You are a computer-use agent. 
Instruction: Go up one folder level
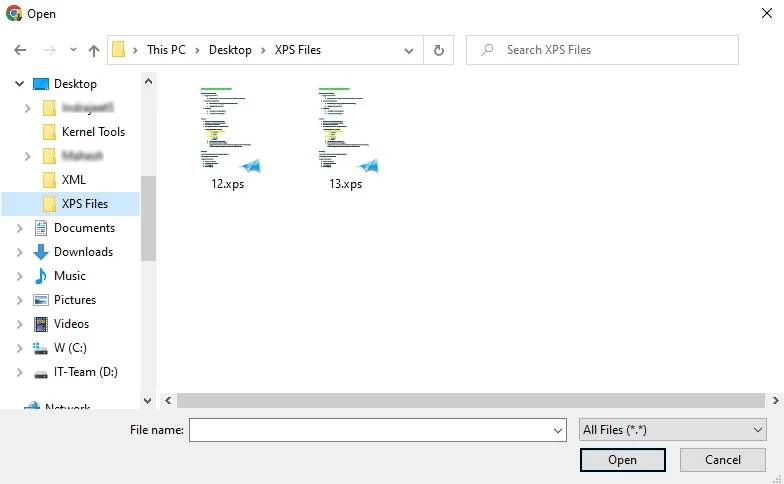coord(94,50)
